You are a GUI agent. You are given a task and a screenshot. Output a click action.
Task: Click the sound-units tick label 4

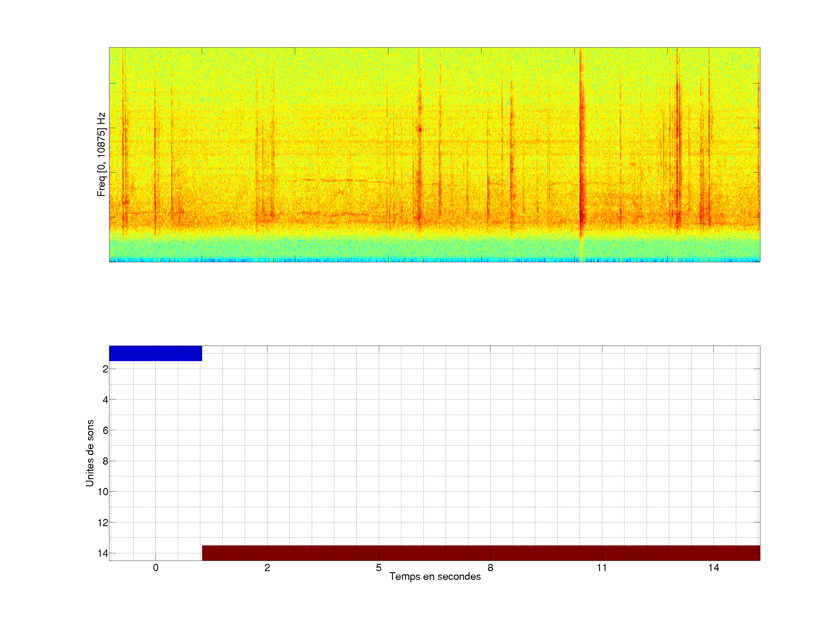105,400
